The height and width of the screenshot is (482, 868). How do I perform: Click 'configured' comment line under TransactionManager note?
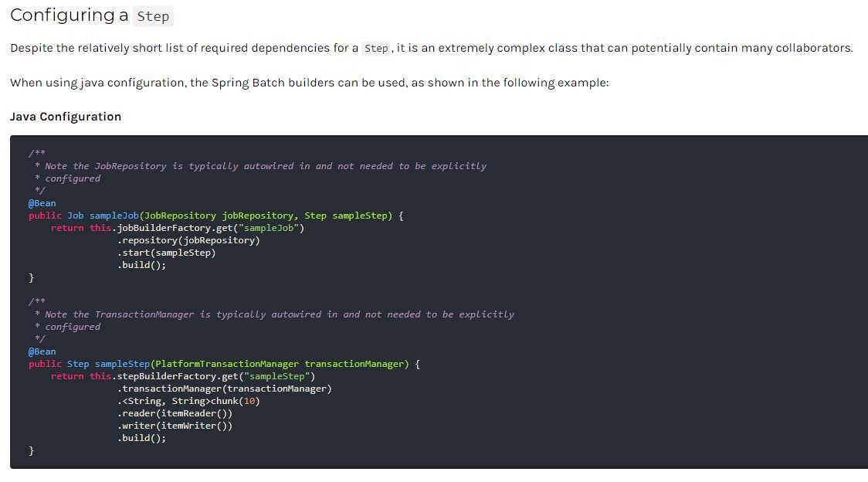[x=67, y=327]
